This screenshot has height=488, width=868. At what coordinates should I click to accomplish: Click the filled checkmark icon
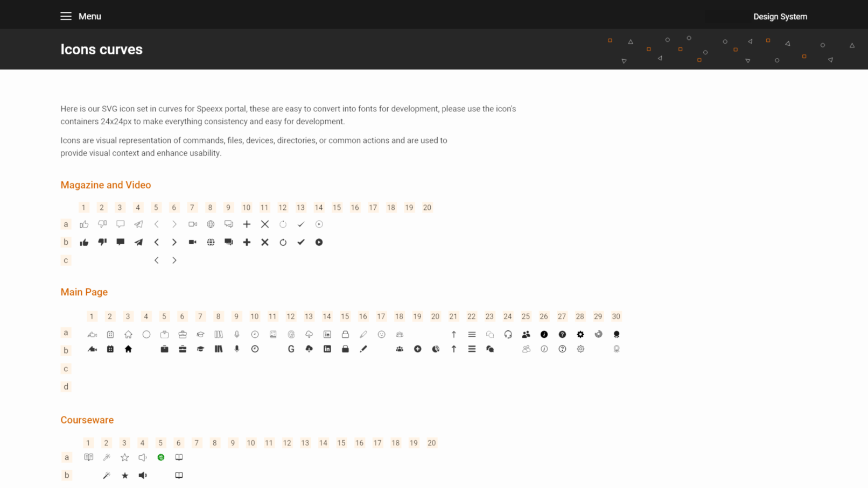tap(301, 243)
